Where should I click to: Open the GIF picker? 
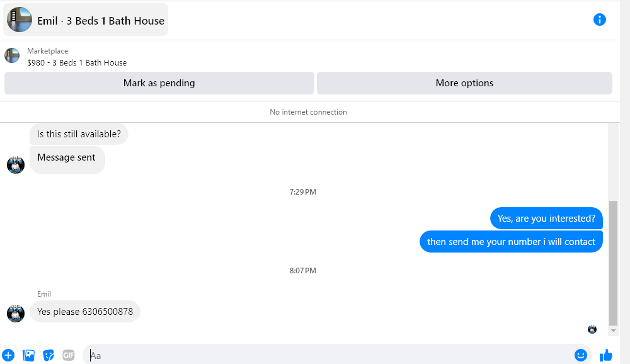pos(69,355)
